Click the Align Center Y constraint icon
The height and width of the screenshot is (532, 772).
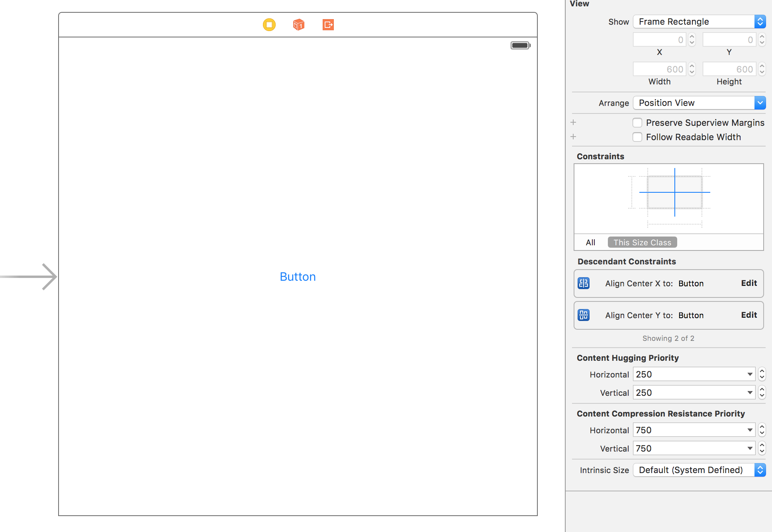click(584, 315)
